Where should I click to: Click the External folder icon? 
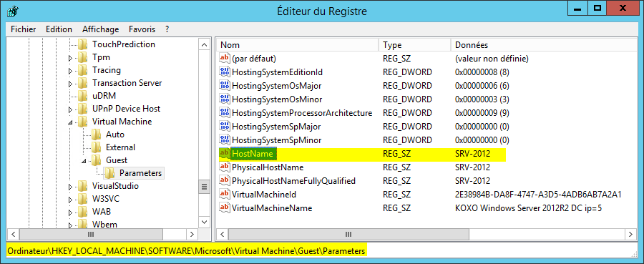click(x=96, y=147)
